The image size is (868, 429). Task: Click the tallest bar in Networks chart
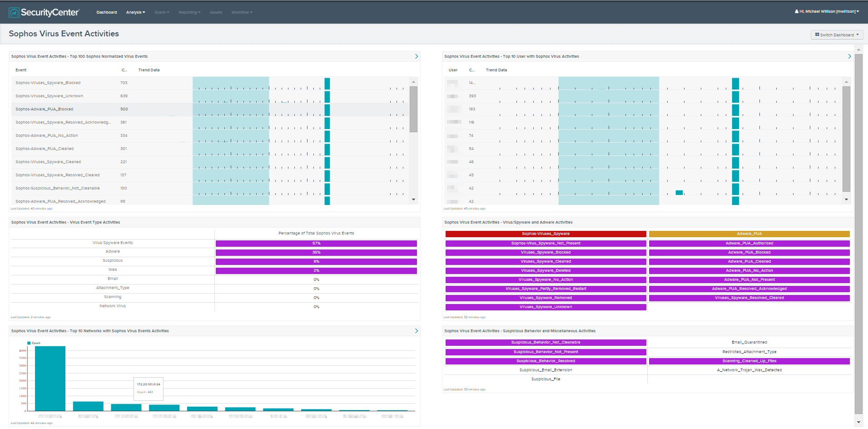pos(50,379)
